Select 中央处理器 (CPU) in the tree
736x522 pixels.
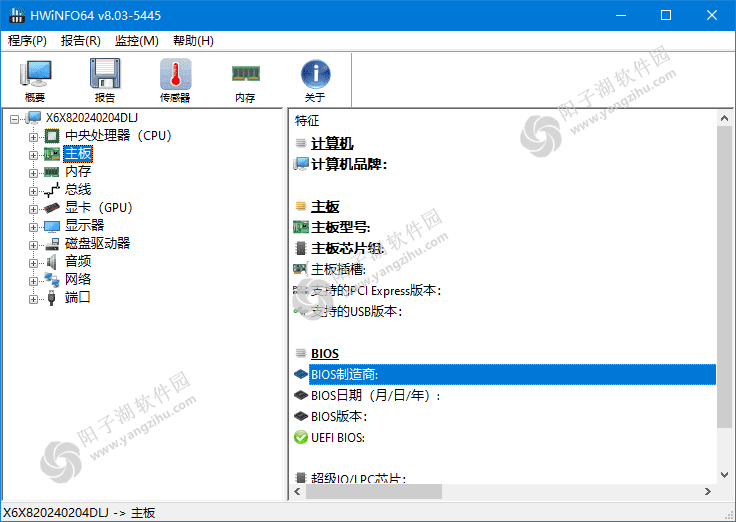[x=118, y=136]
